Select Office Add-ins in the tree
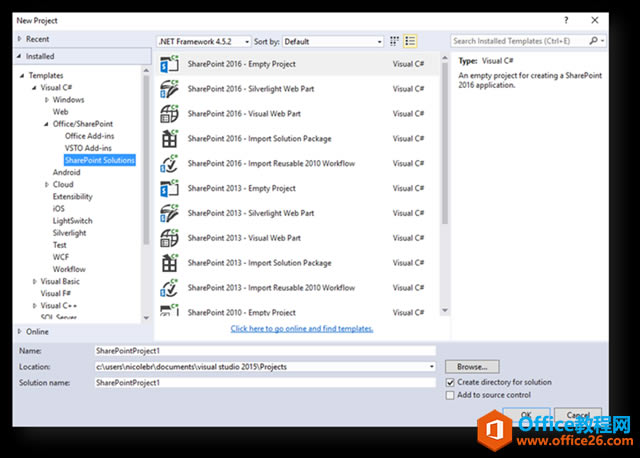The image size is (640, 458). coord(89,136)
